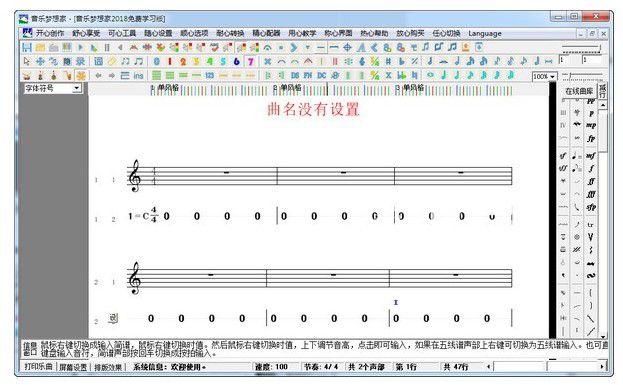Image resolution: width=623 pixels, height=385 pixels.
Task: Select the saxophone instrument icon
Action: 68,75
